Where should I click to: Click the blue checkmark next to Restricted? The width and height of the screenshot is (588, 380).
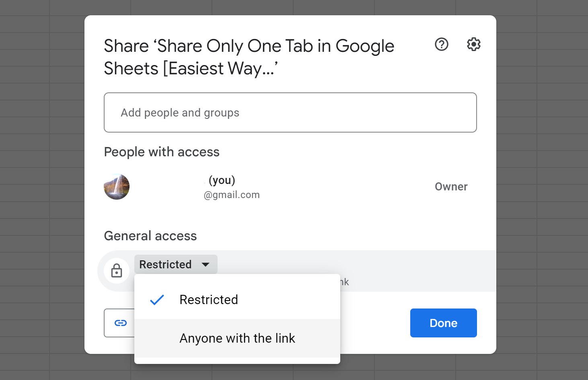click(x=156, y=299)
